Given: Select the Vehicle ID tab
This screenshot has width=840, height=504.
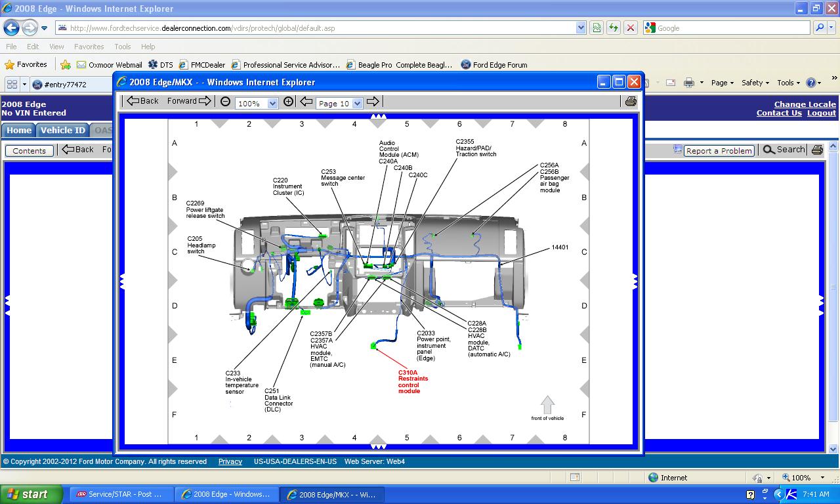Looking at the screenshot, I should [62, 130].
